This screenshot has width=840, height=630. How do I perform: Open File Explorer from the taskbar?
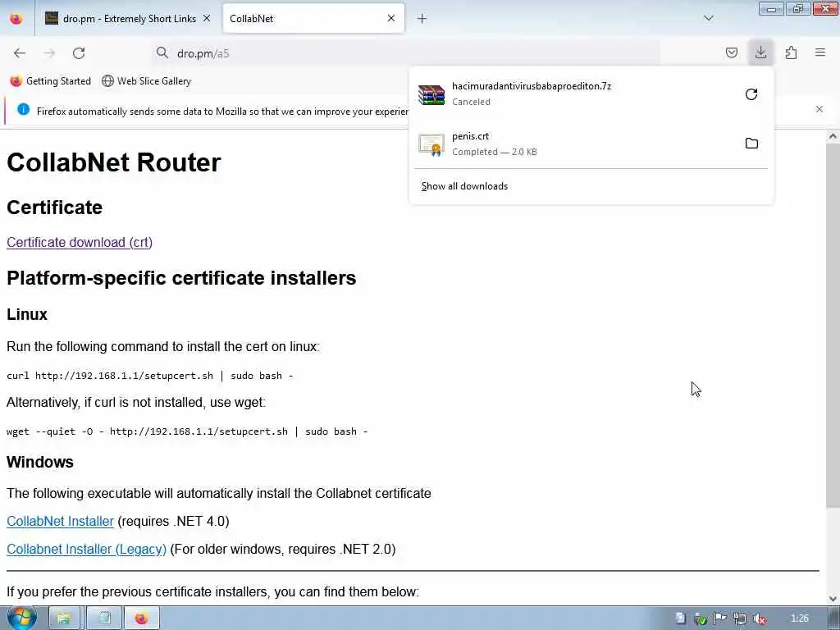pyautogui.click(x=64, y=619)
